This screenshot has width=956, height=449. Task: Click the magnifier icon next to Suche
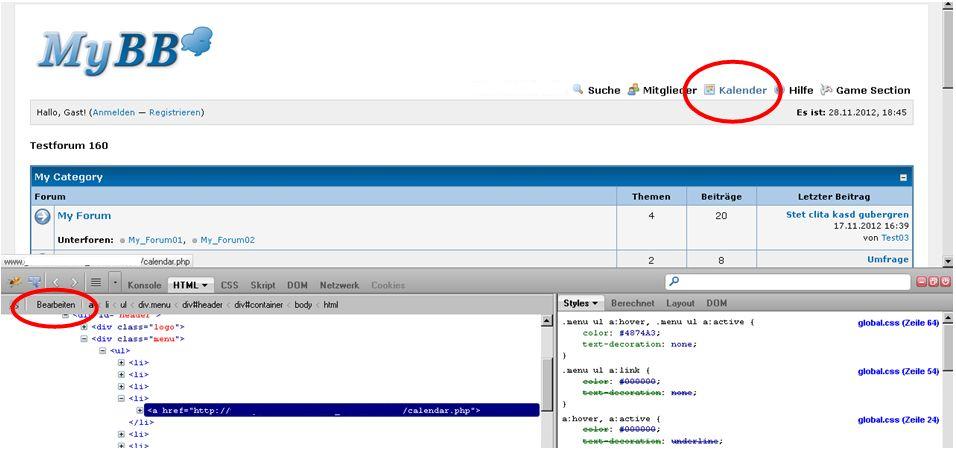(578, 90)
